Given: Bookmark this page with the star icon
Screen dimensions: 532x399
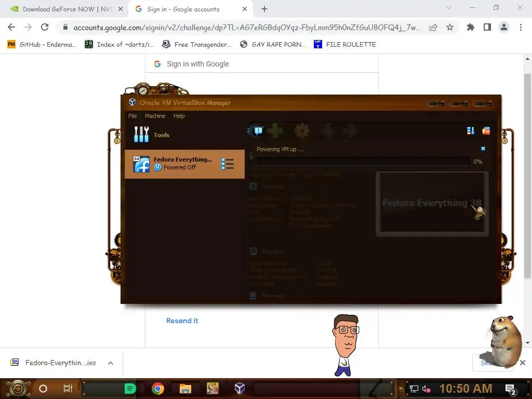Looking at the screenshot, I should click(450, 28).
